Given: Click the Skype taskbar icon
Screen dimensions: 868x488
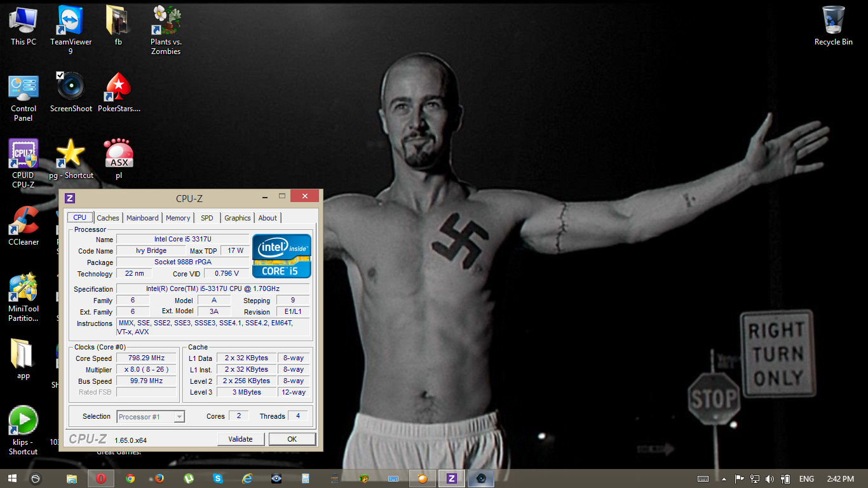Looking at the screenshot, I should point(218,478).
